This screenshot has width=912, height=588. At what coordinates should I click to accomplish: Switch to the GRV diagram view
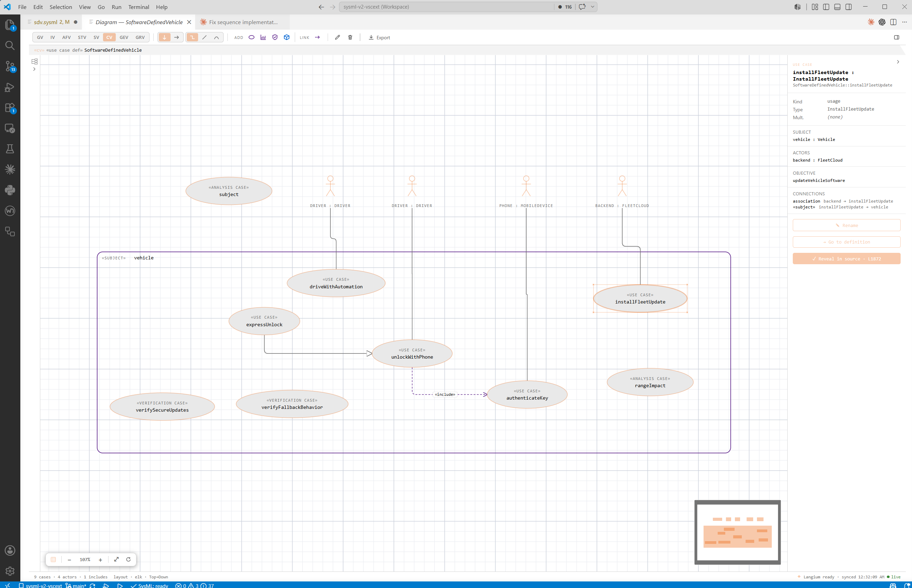(140, 38)
